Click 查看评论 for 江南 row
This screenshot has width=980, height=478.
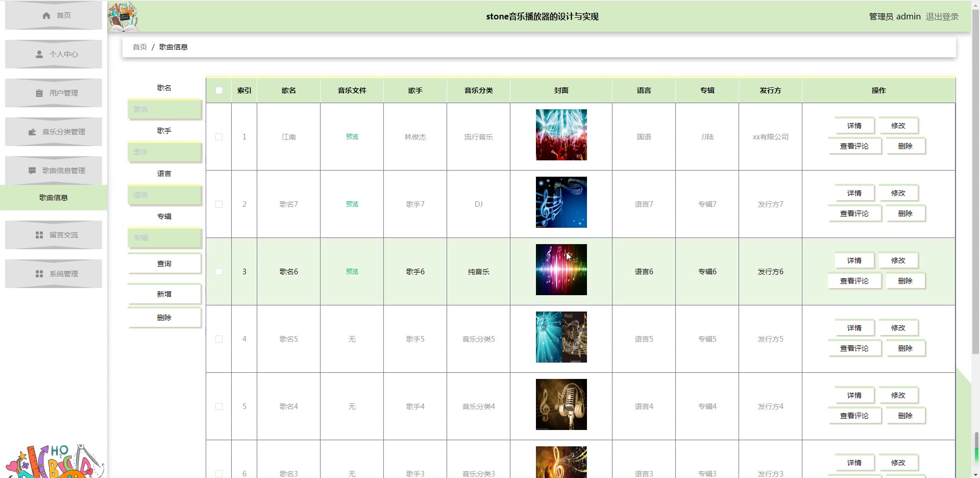point(854,146)
